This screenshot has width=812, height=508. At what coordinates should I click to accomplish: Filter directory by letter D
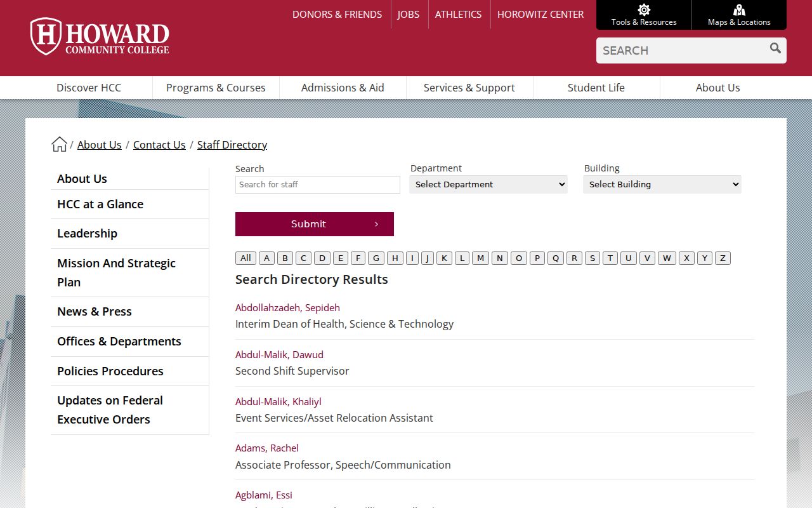pos(322,258)
